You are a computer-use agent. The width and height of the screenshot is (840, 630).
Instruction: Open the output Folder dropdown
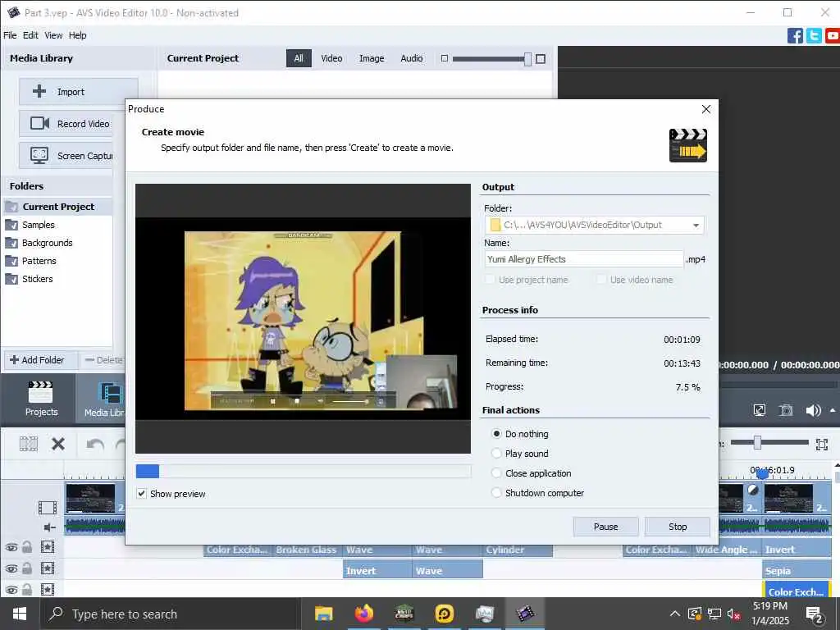tap(696, 225)
